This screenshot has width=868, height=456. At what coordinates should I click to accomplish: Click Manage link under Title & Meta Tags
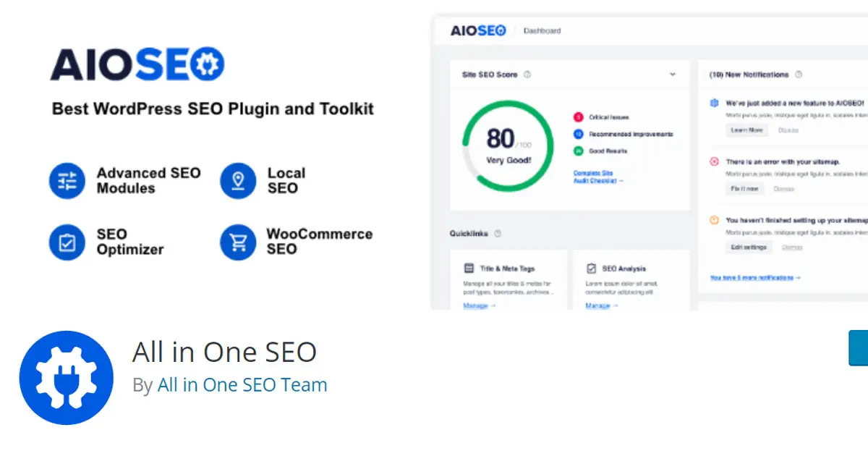(x=480, y=306)
